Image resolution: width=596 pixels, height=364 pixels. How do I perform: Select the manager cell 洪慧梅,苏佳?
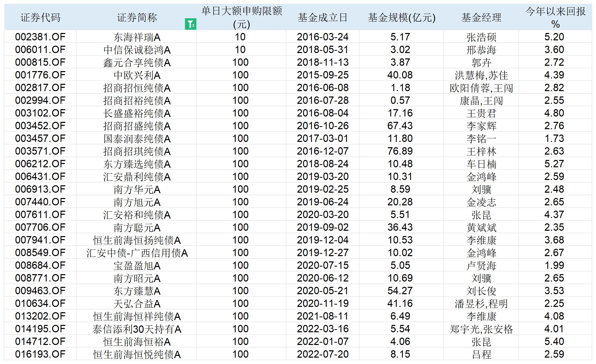[x=481, y=75]
